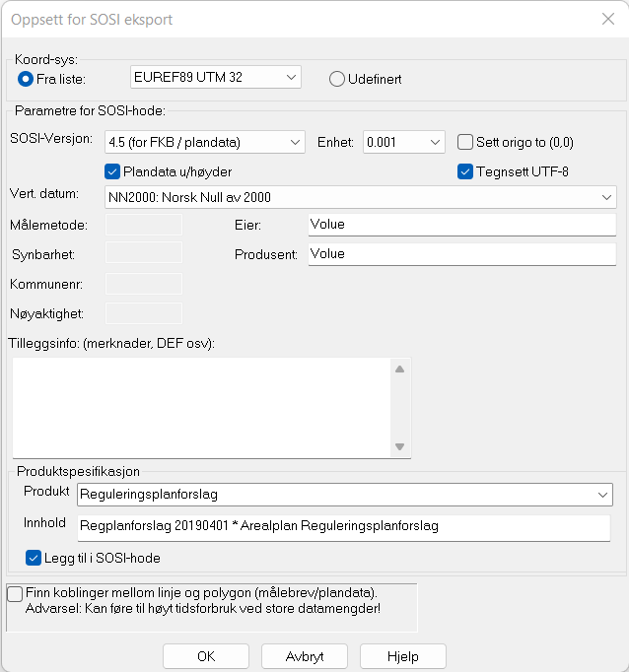
Task: Toggle the 'Tegnsett UTF-8' checkbox
Action: pyautogui.click(x=466, y=171)
